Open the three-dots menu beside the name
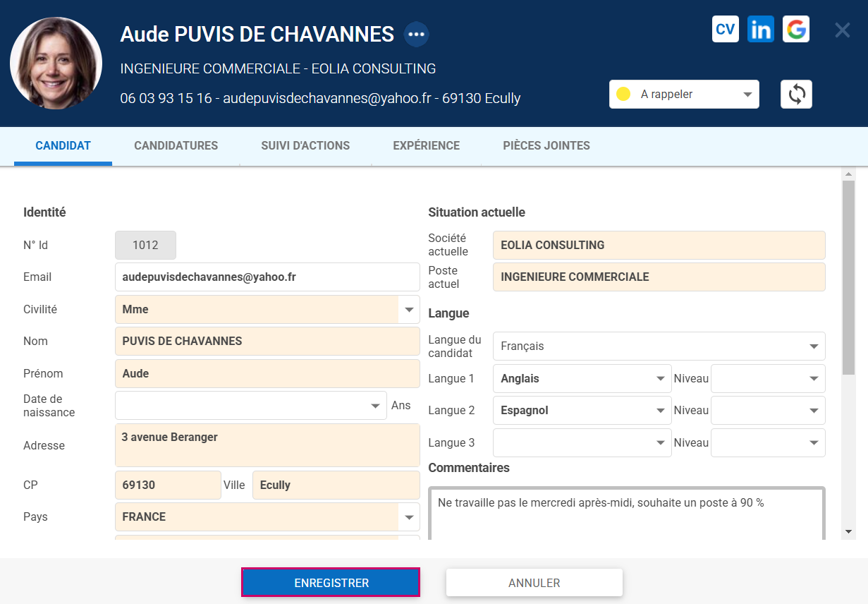This screenshot has height=604, width=868. coord(416,35)
